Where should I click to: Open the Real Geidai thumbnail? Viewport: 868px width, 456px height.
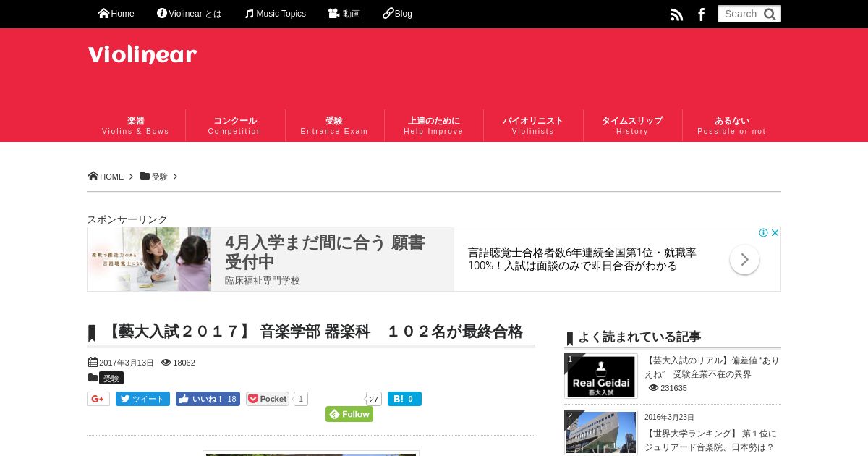click(x=601, y=376)
